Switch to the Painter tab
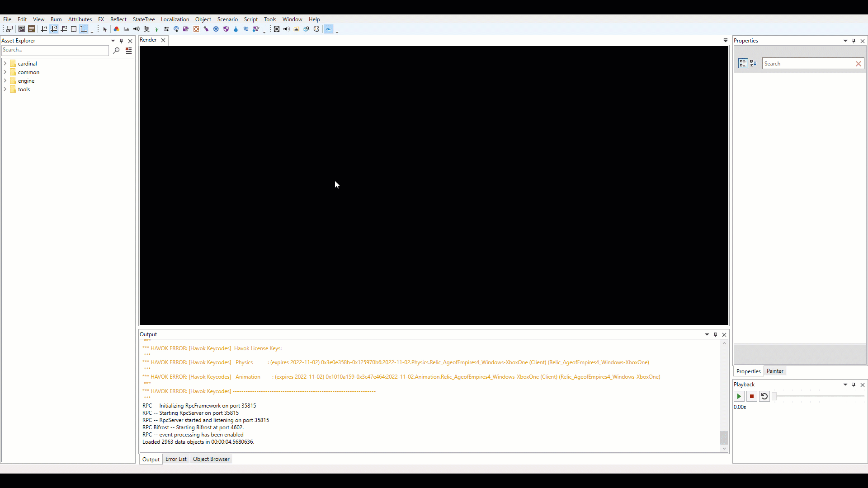 click(x=775, y=371)
